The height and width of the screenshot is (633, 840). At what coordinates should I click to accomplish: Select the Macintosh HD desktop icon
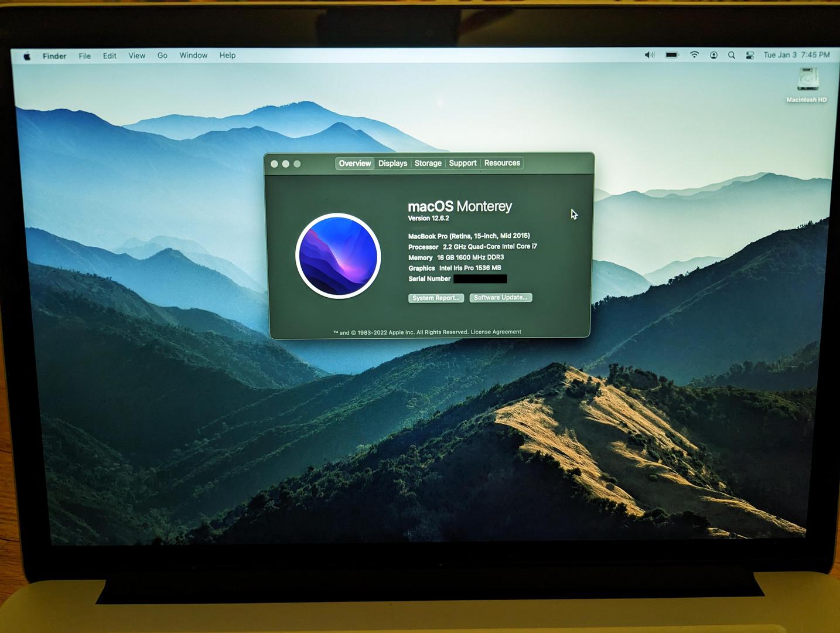807,86
